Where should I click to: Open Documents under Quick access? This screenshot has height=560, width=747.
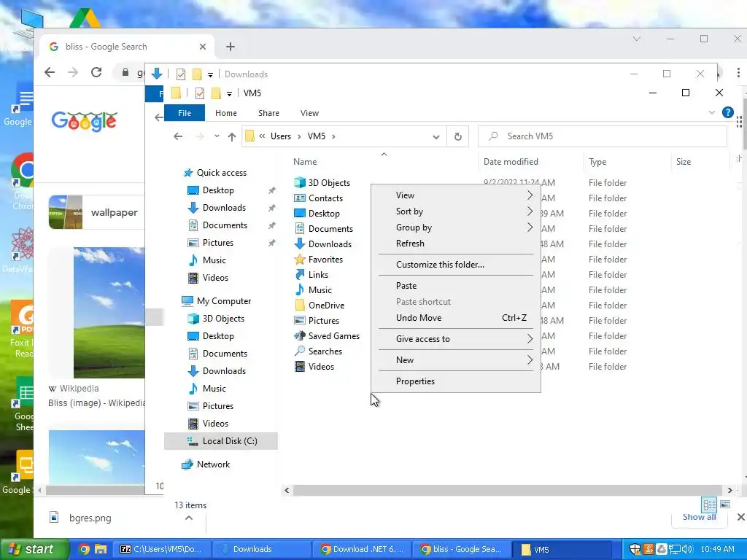tap(225, 225)
